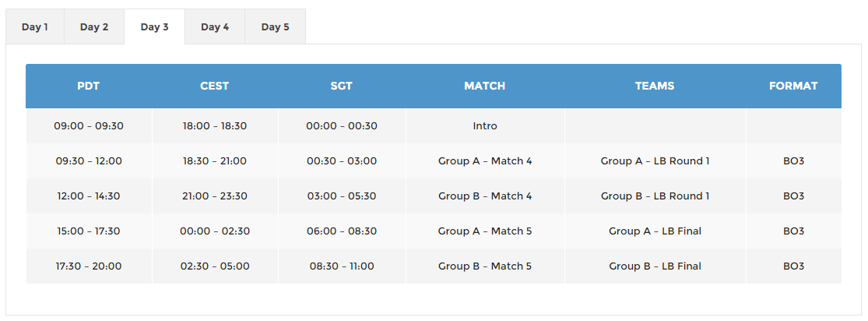Click the PDT column header
Screen dimensions: 868x321
(89, 86)
